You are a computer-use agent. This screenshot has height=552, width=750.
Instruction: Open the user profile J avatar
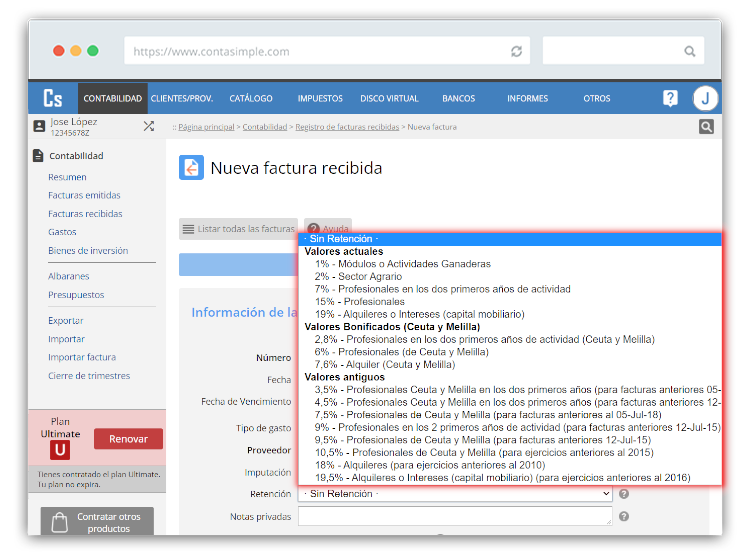(x=705, y=98)
